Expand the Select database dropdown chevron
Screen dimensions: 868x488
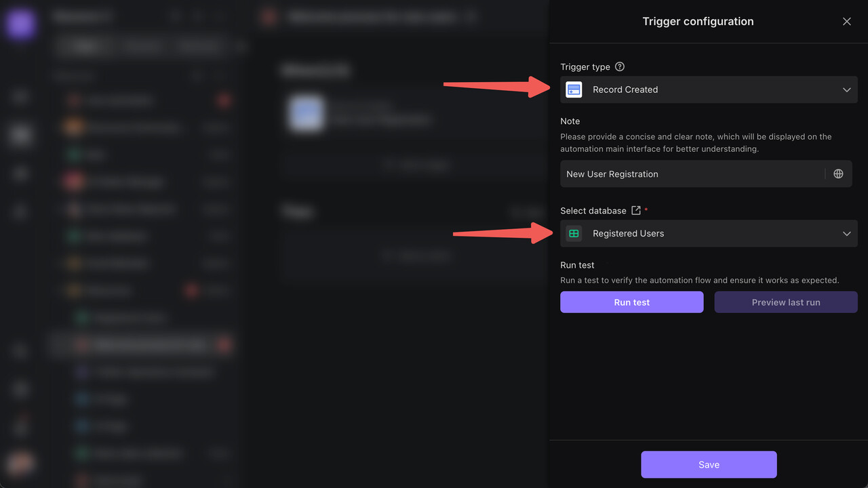[846, 234]
